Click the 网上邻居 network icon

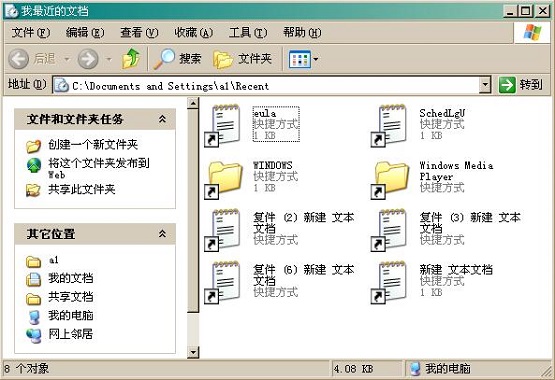click(34, 336)
